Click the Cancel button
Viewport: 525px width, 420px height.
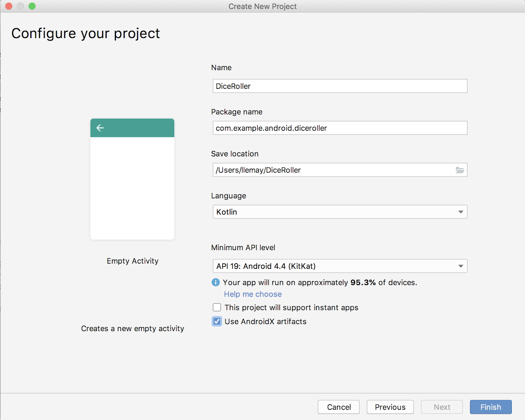[x=339, y=407]
